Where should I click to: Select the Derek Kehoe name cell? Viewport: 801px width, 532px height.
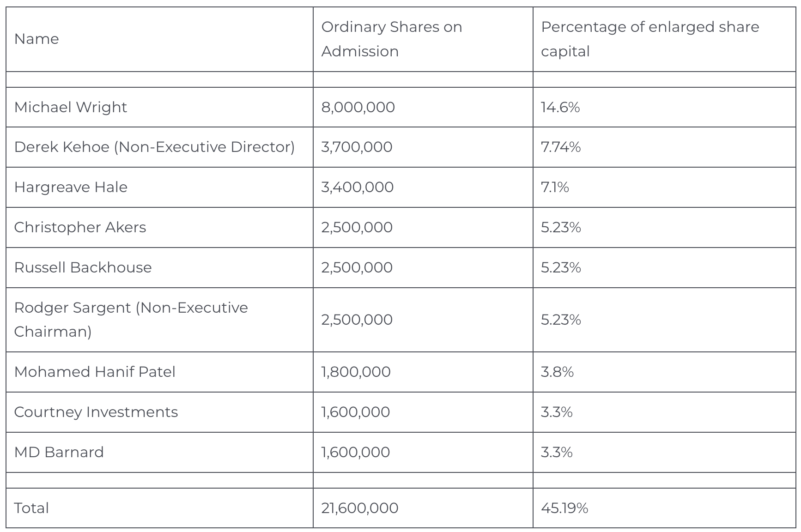point(154,147)
